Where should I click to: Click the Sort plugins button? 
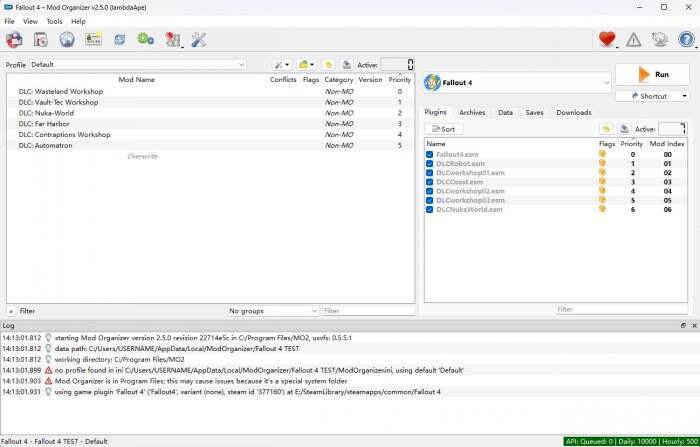444,129
